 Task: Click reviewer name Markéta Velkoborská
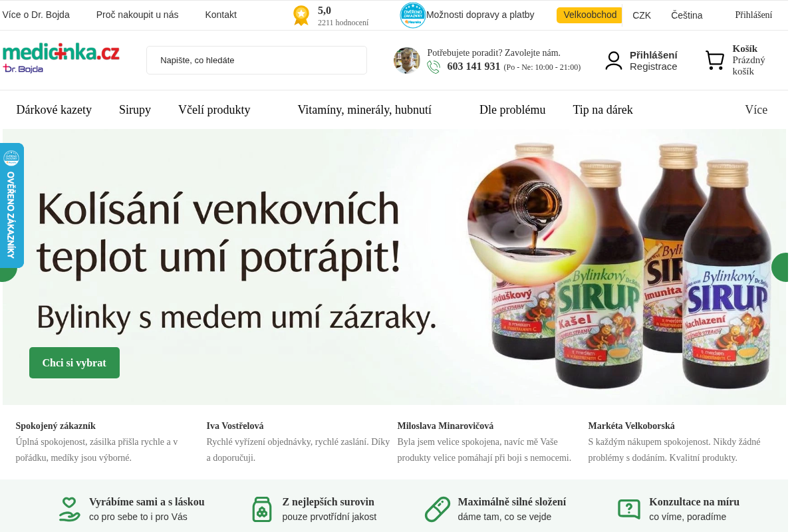632,426
